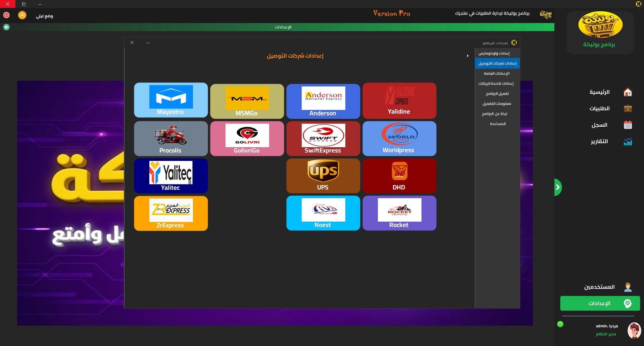
Task: Collapse sidebar with green chevron arrow
Action: (557, 187)
